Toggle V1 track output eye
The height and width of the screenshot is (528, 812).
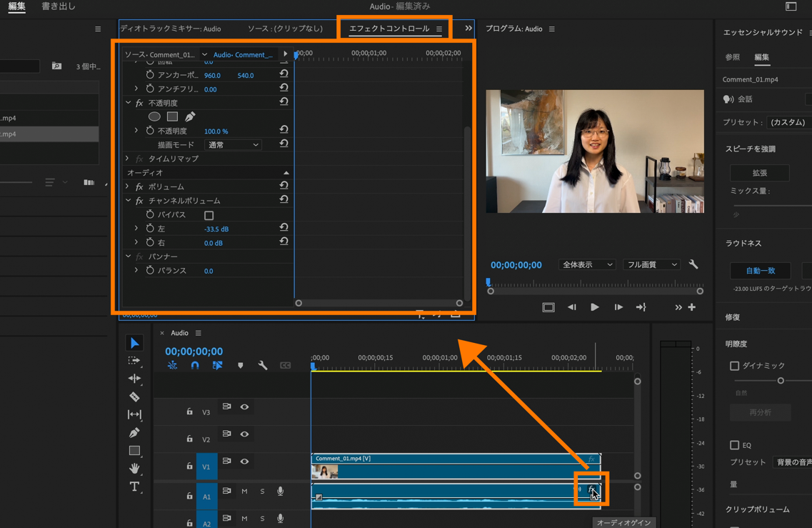coord(244,461)
